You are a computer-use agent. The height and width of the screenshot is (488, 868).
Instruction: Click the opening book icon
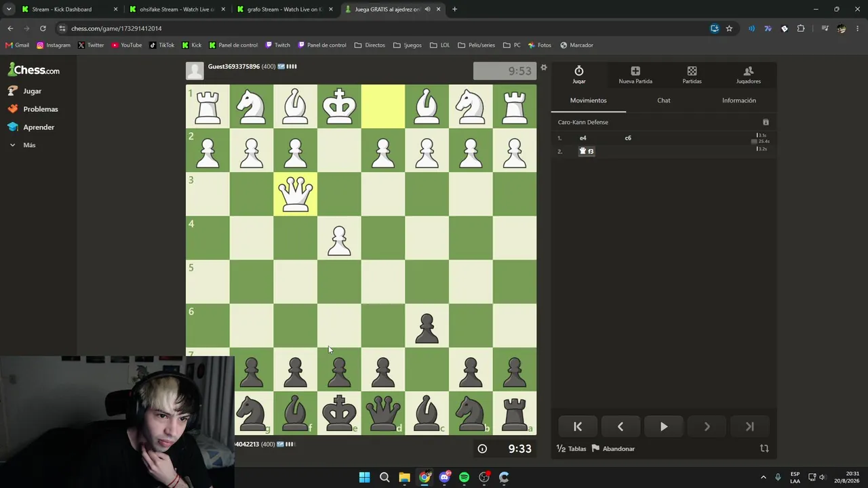766,122
